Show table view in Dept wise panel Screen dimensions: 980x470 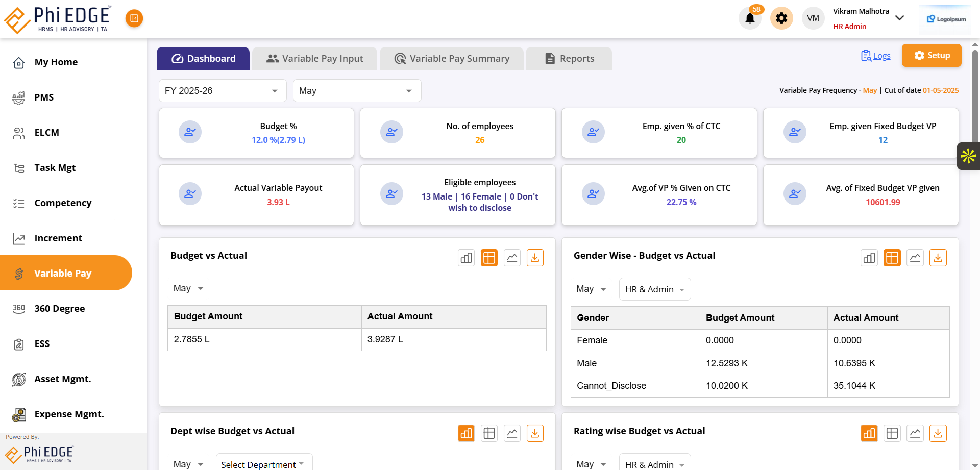coord(489,433)
